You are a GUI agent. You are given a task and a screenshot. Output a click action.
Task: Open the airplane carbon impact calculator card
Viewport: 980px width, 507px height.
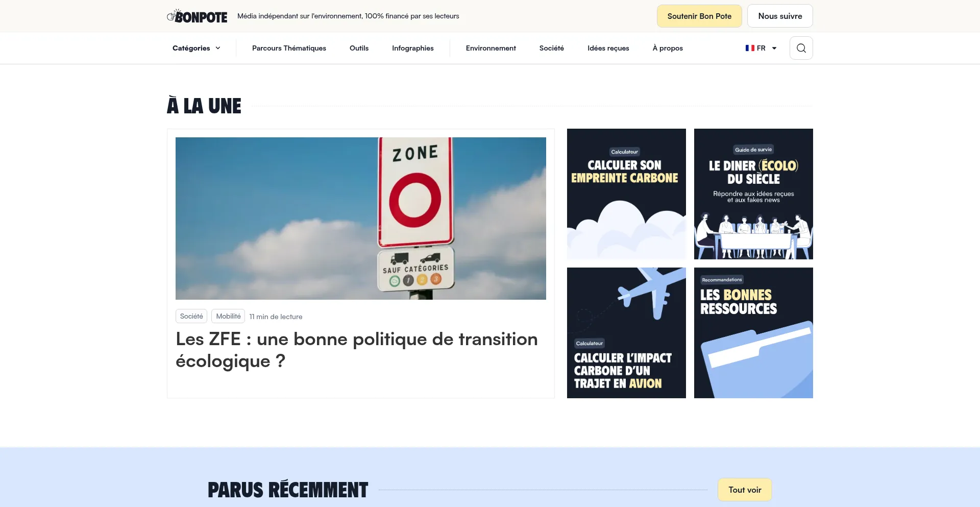coord(626,332)
